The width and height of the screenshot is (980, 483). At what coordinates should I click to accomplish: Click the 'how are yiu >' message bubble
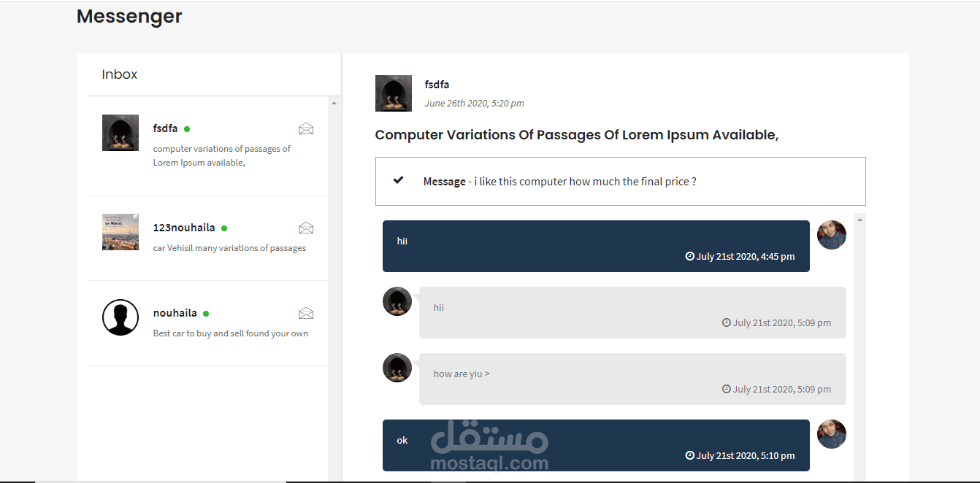point(632,379)
